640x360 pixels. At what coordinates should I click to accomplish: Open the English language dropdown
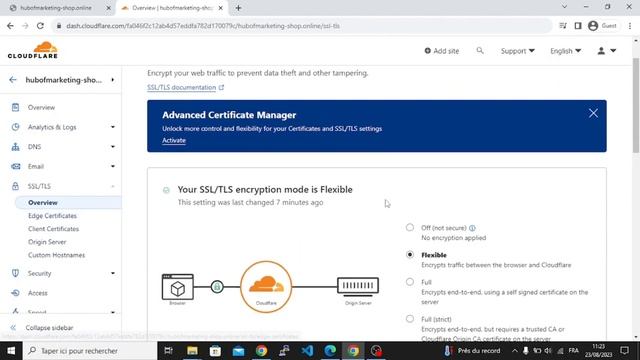(565, 51)
